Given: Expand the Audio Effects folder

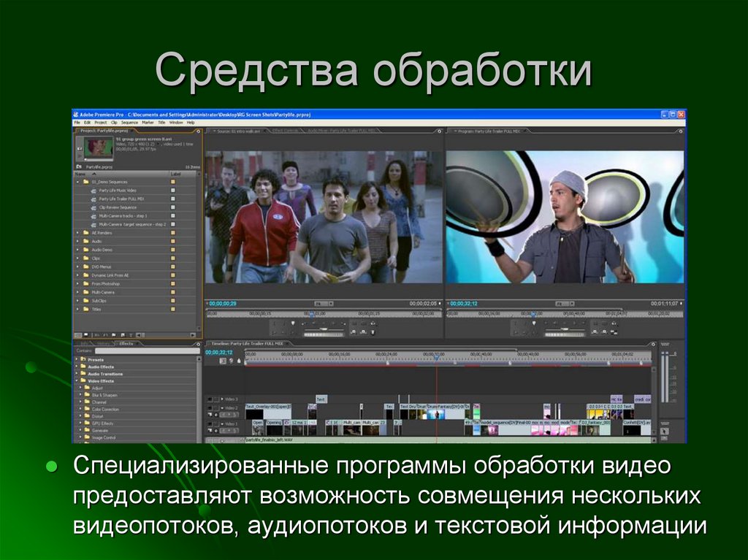Looking at the screenshot, I should click(x=76, y=367).
